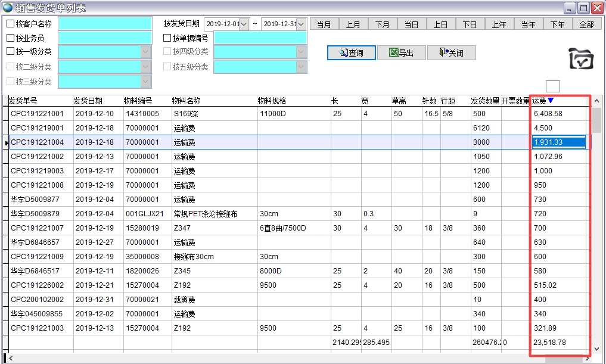
Task: Click the 查询 search button
Action: (352, 53)
